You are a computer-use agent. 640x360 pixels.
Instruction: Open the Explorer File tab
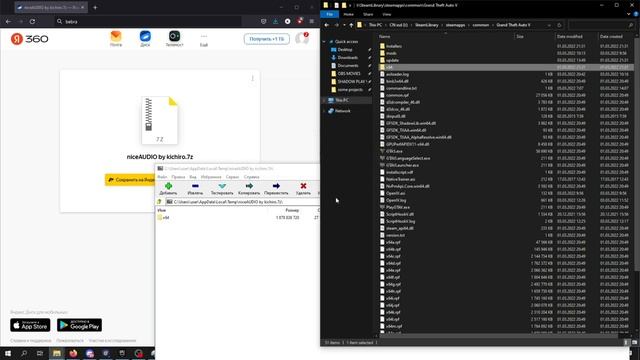click(330, 14)
